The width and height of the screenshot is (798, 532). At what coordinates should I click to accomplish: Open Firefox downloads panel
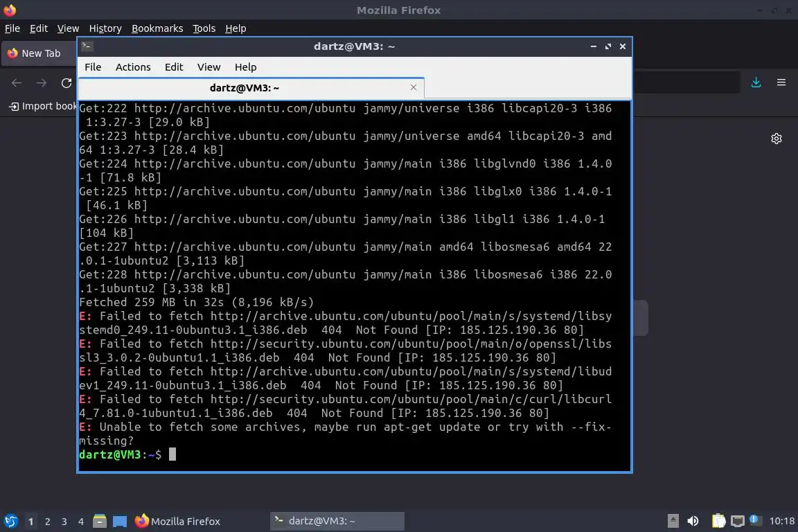point(756,82)
